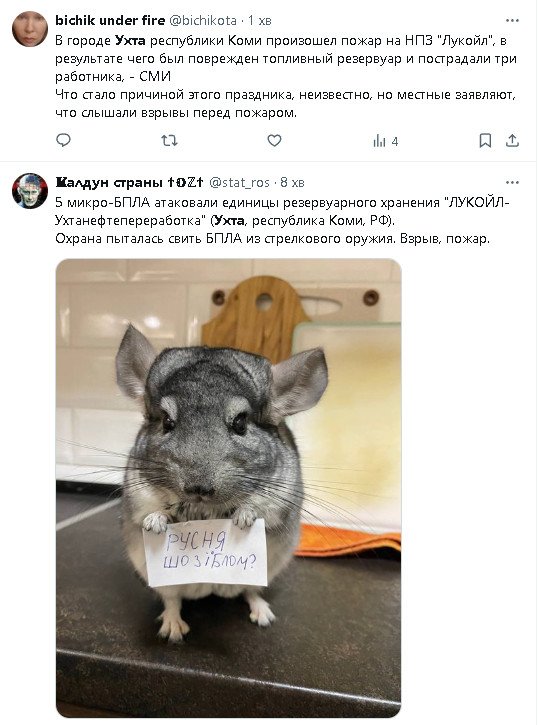Open the tweet text about the НПЗ Лукойл fire

pyautogui.click(x=286, y=77)
